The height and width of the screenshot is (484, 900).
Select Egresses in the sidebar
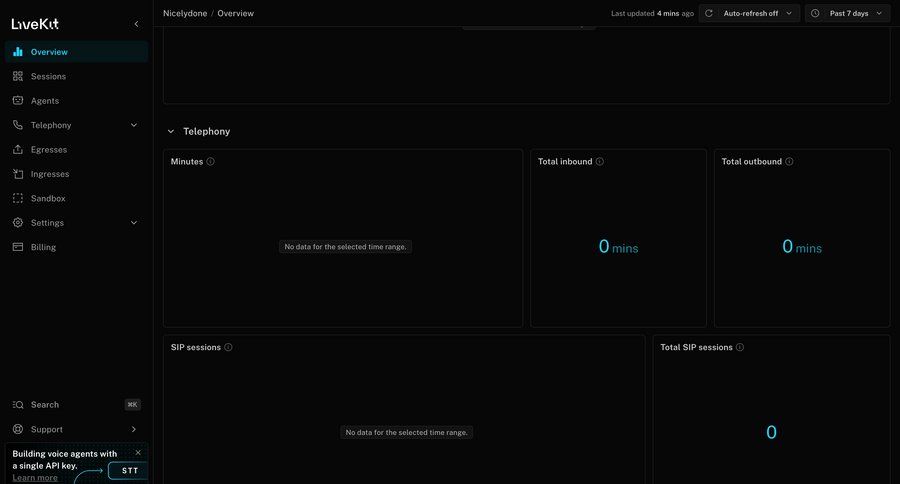[76, 149]
